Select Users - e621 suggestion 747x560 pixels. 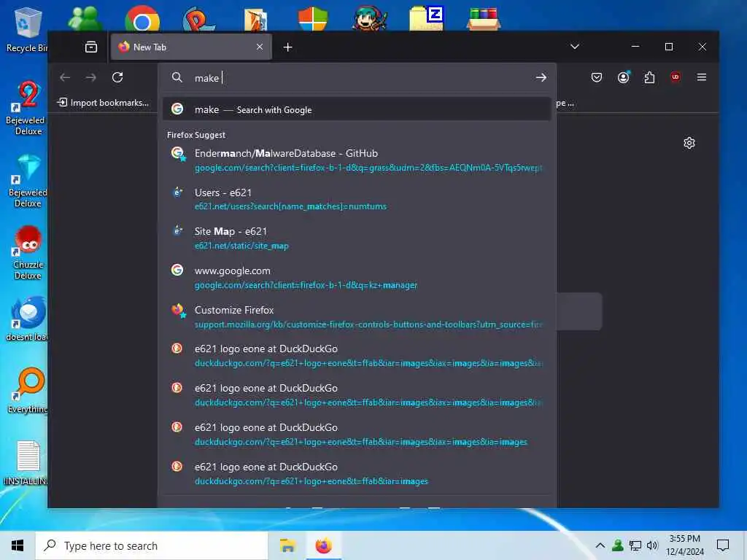point(357,199)
